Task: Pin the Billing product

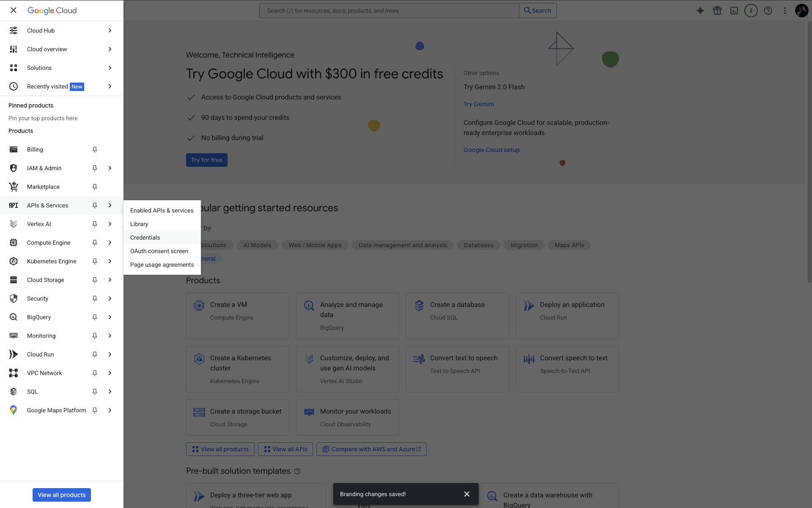Action: (x=95, y=149)
